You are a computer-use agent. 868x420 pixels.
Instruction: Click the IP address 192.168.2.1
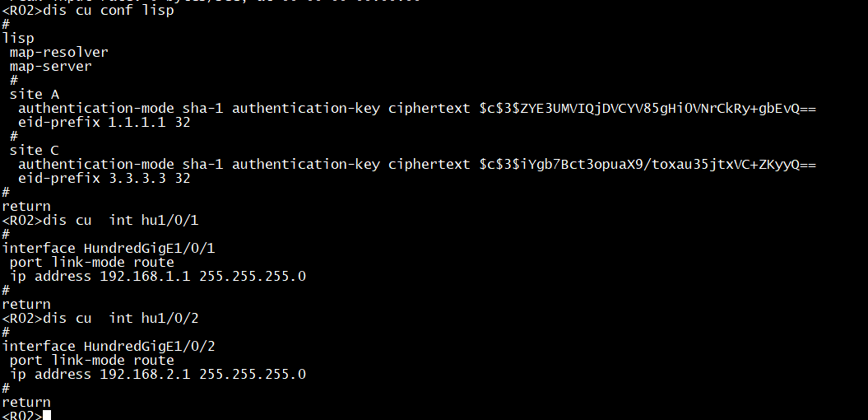point(145,375)
